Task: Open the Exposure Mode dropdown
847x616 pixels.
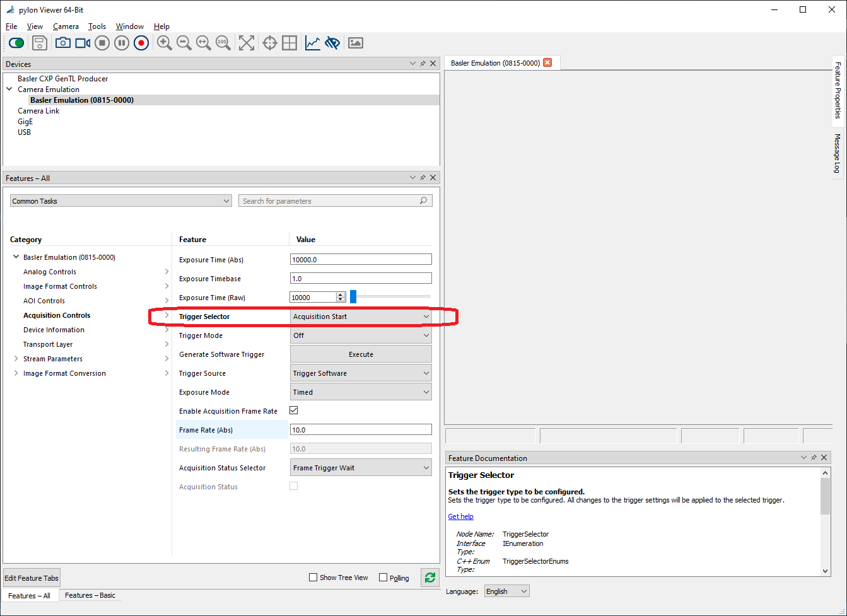Action: coord(361,392)
